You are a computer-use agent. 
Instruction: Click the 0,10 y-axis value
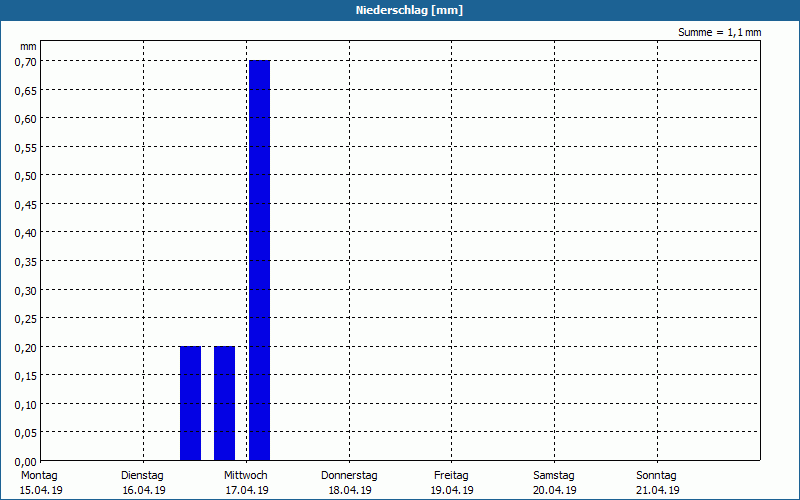[26, 405]
